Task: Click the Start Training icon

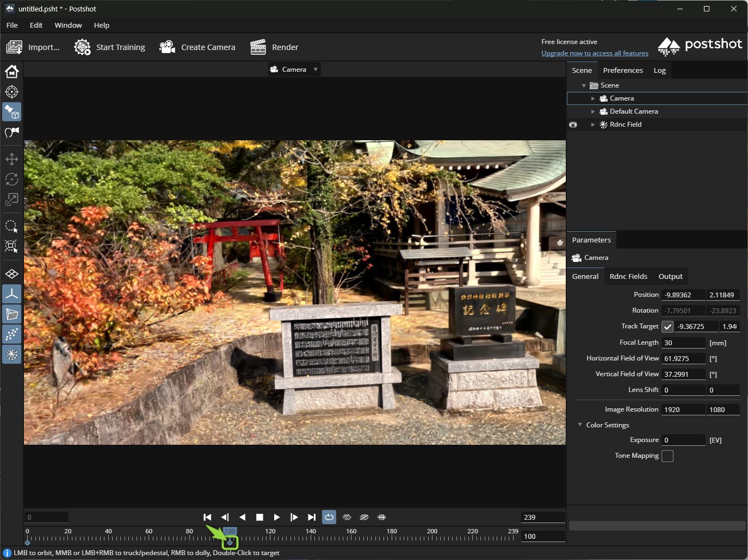Action: pyautogui.click(x=82, y=47)
